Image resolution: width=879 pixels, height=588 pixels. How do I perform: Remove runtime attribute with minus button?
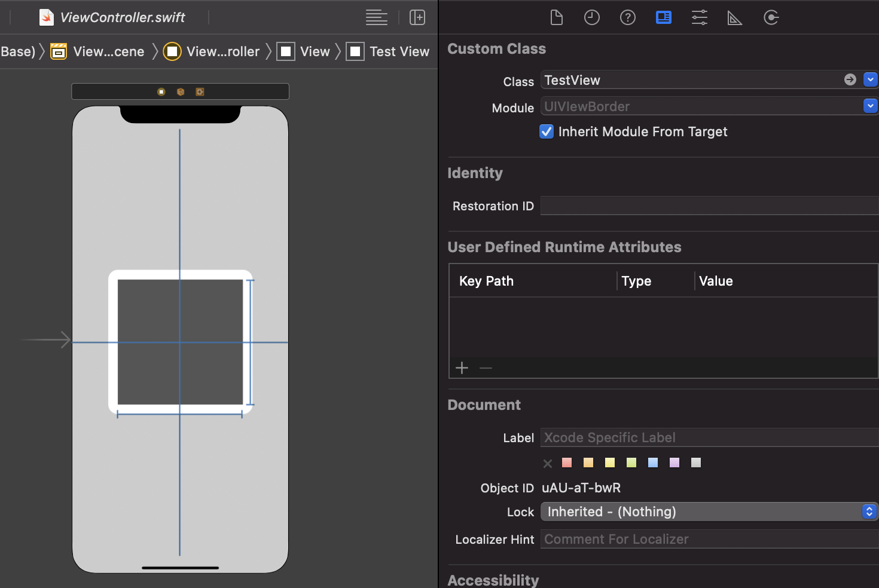click(x=486, y=367)
